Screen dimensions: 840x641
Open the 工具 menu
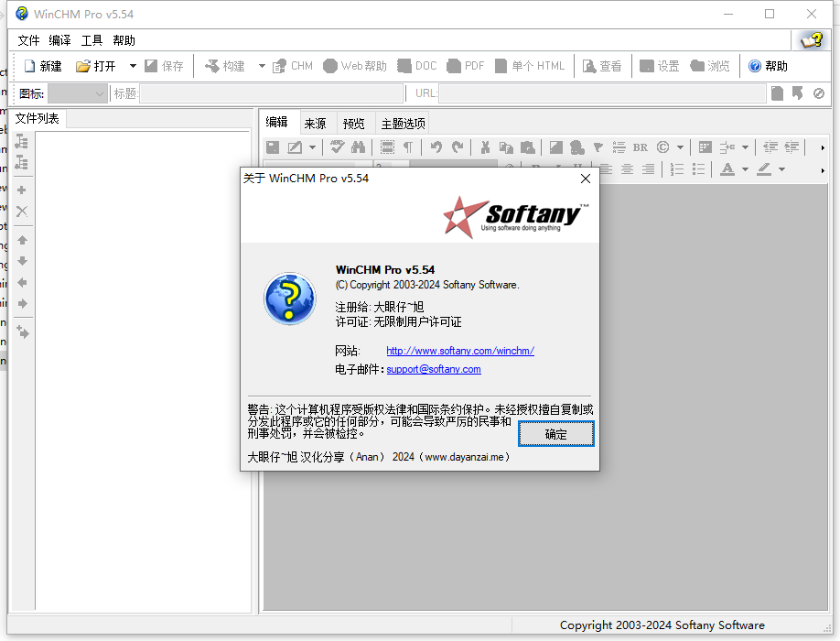(92, 40)
